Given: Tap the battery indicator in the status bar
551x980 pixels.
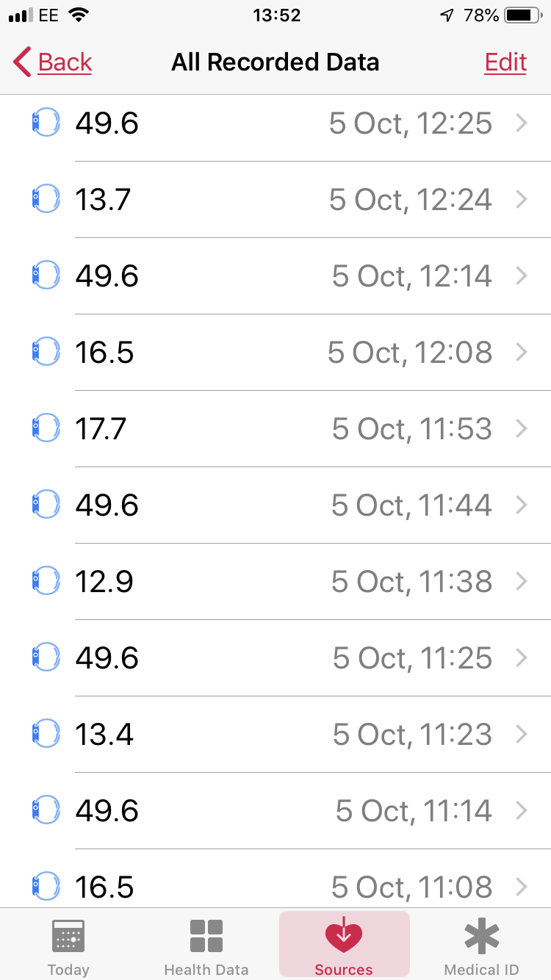Looking at the screenshot, I should [x=523, y=15].
